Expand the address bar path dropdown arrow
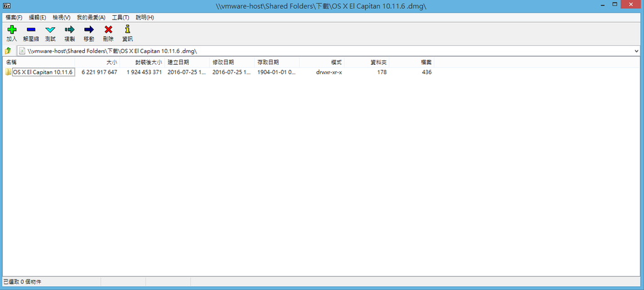Viewport: 644px width, 290px height. pyautogui.click(x=636, y=51)
